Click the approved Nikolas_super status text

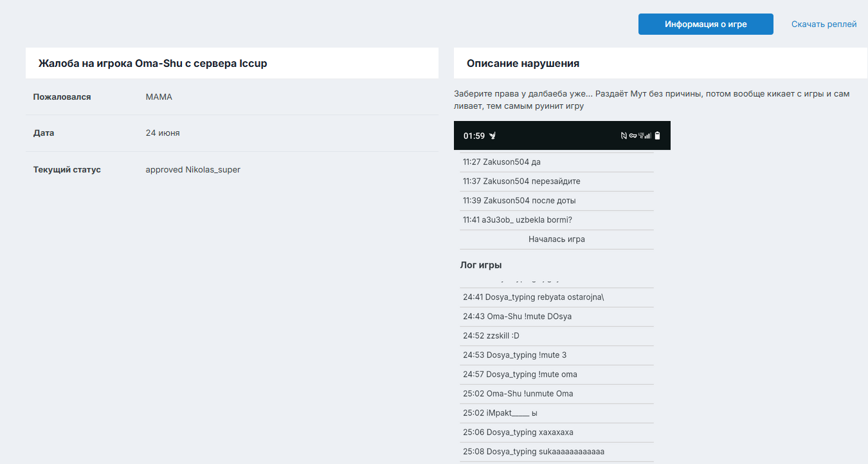click(x=193, y=170)
